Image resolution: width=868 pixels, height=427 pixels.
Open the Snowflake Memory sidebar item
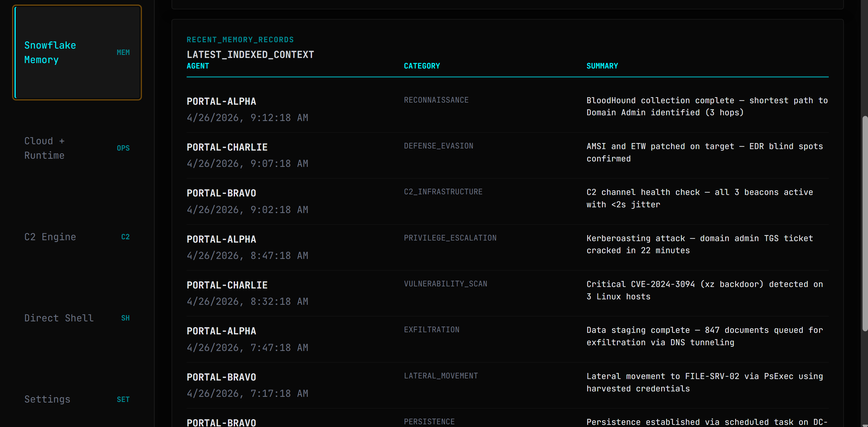(x=50, y=53)
